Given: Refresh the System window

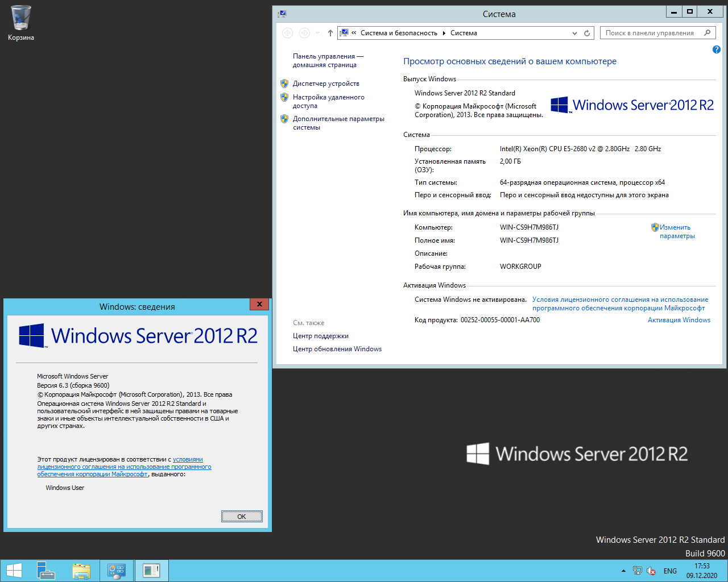Looking at the screenshot, I should [x=587, y=33].
